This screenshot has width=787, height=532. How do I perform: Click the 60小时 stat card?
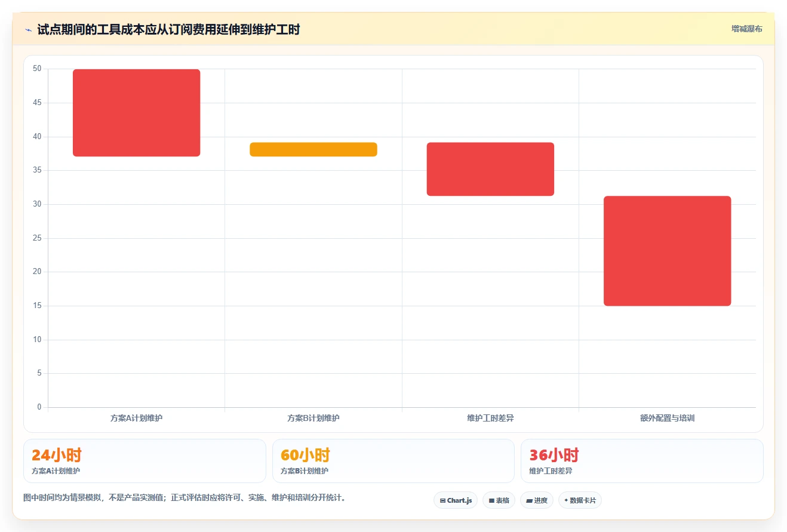pos(393,461)
